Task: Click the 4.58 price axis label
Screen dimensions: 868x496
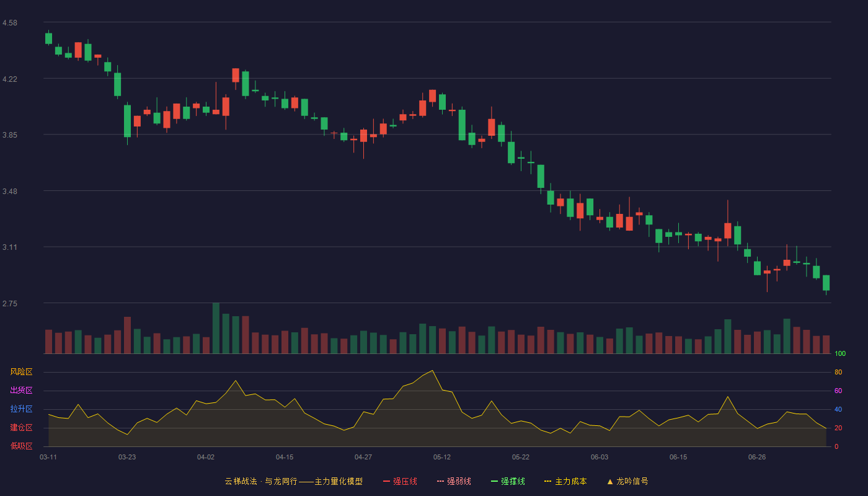Action: tap(10, 23)
